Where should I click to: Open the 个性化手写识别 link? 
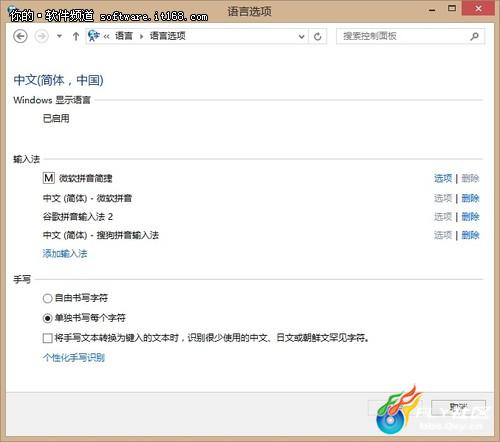point(74,358)
